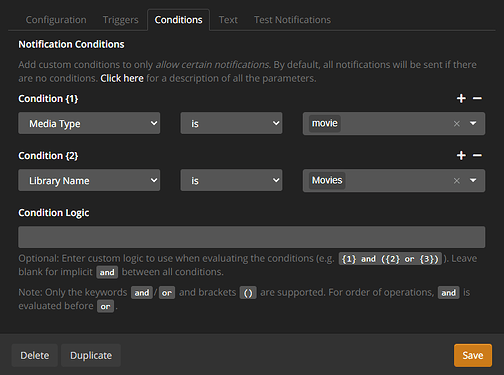Image resolution: width=504 pixels, height=375 pixels.
Task: Remove Condition {1} with minus icon
Action: coord(477,98)
